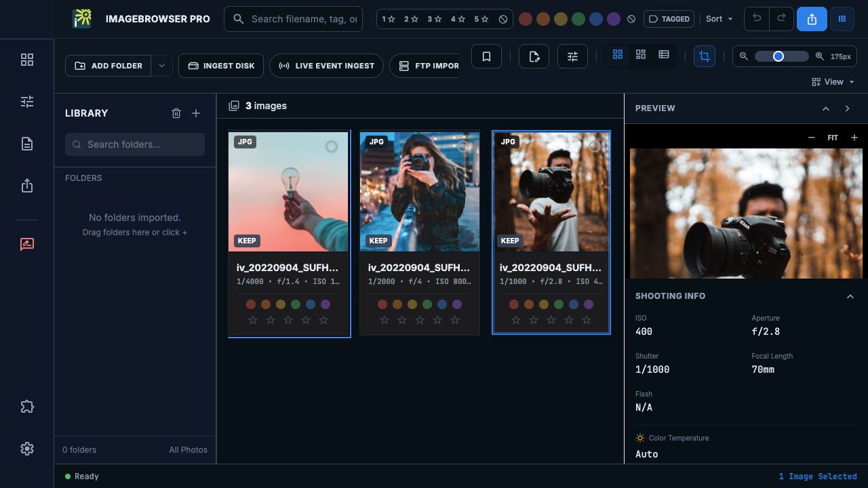Toggle the TAGGED filter
The width and height of the screenshot is (868, 488).
669,19
